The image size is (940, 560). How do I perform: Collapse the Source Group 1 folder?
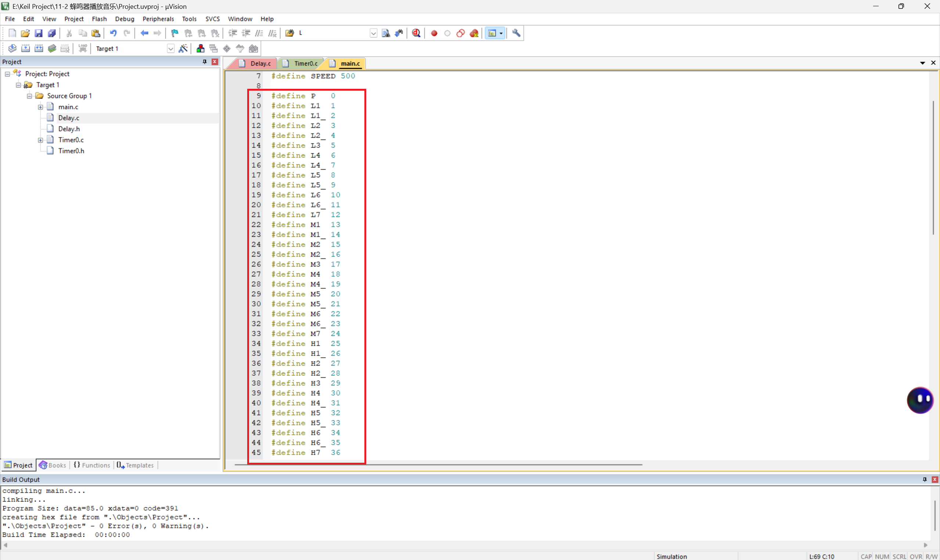click(29, 96)
